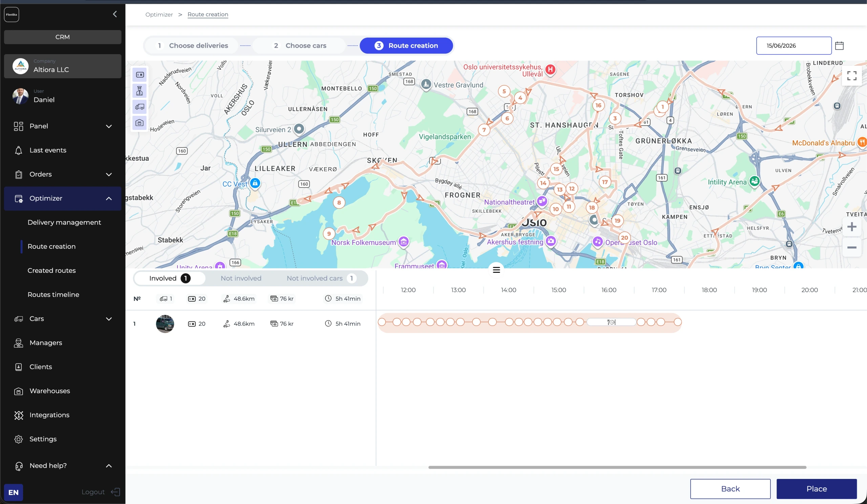Click the Optimizer breadcrumb link
867x504 pixels.
click(x=159, y=15)
